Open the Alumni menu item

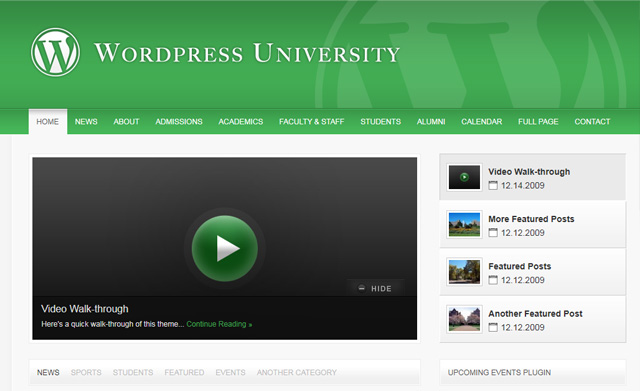pos(431,122)
